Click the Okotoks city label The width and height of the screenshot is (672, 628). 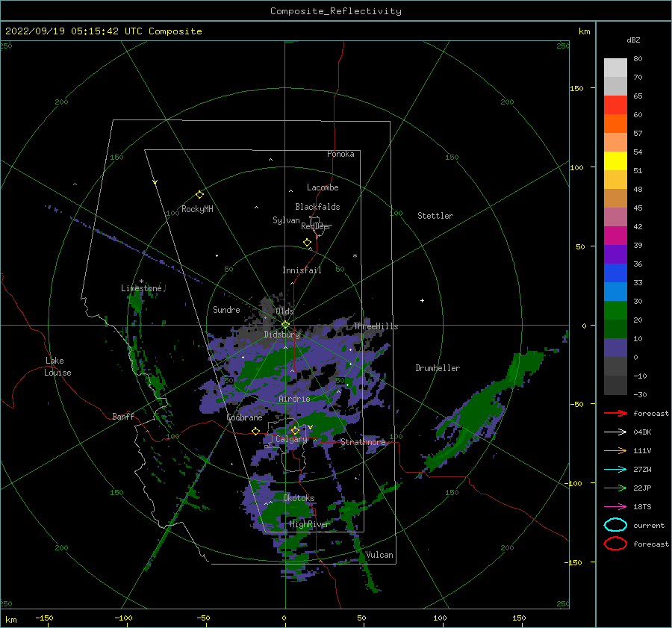coord(299,498)
